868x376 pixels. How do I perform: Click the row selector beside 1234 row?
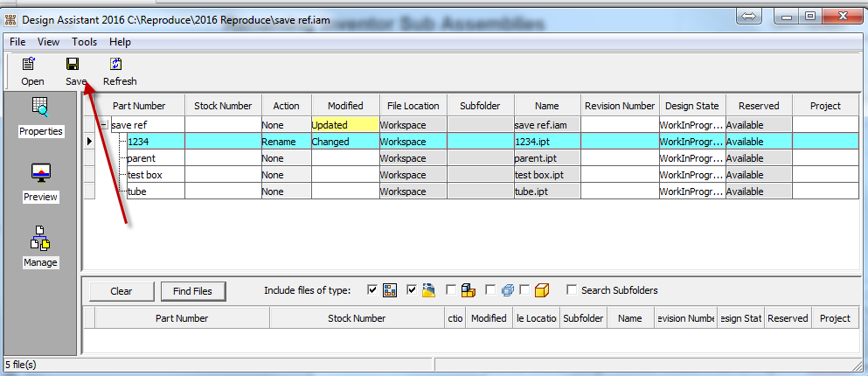[89, 142]
